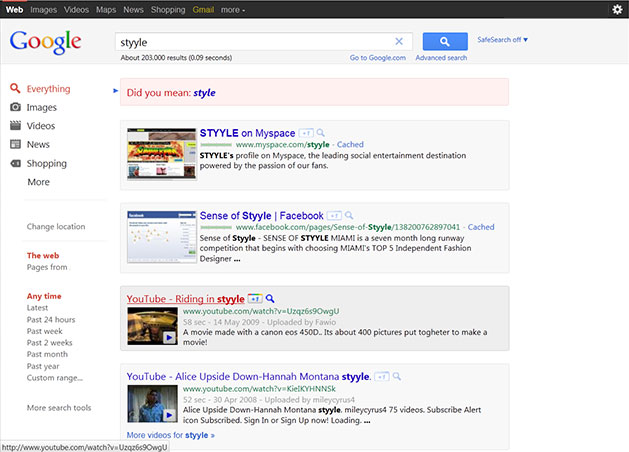
Task: Select The web filter
Action: [43, 255]
